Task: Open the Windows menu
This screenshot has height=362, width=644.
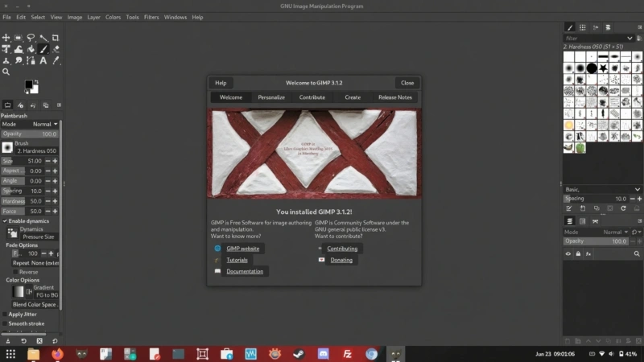Action: [x=175, y=17]
